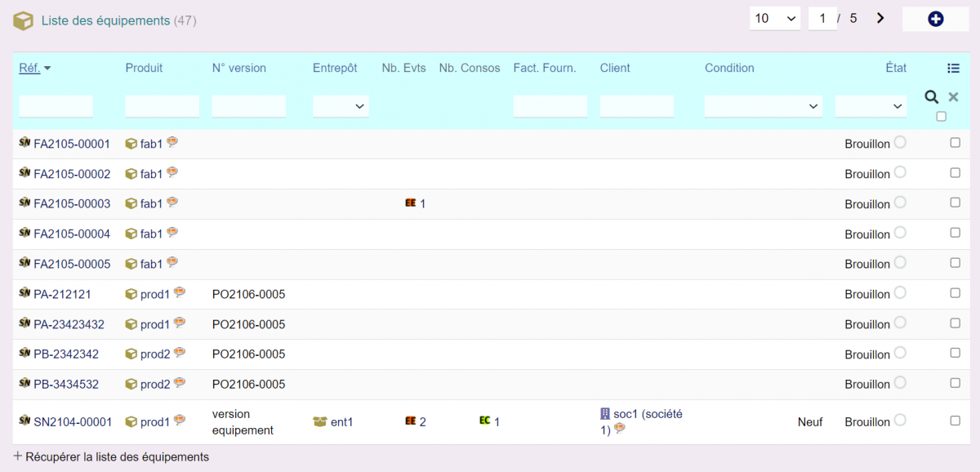980x472 pixels.
Task: Click the magnifier search icon in filter row
Action: pyautogui.click(x=931, y=97)
